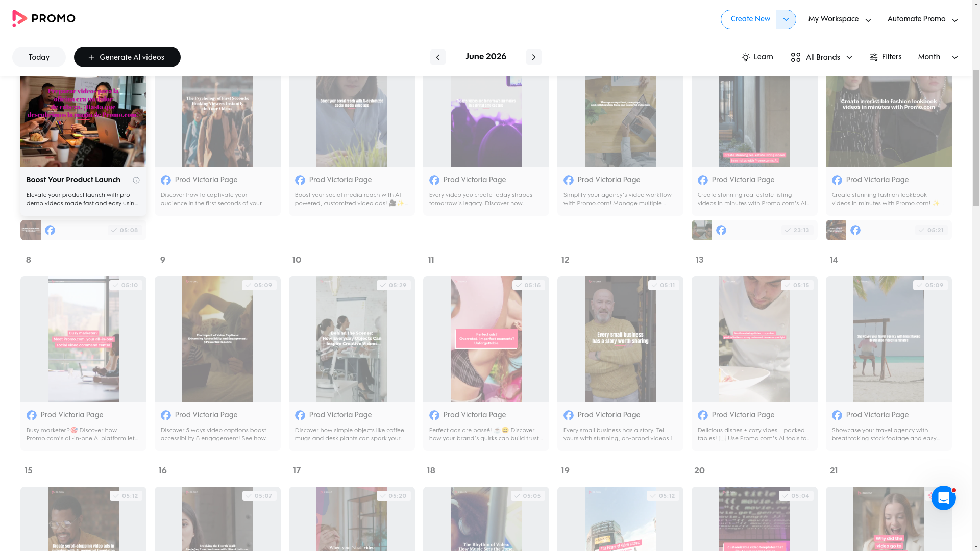This screenshot has height=551, width=980.
Task: Click Facebook icon on First Seconds post
Action: pos(166,180)
